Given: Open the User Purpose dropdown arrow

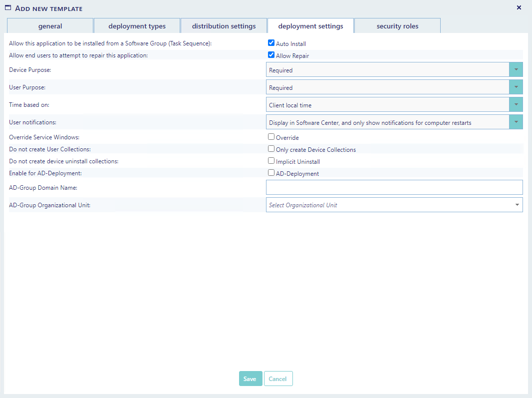Looking at the screenshot, I should tap(516, 87).
